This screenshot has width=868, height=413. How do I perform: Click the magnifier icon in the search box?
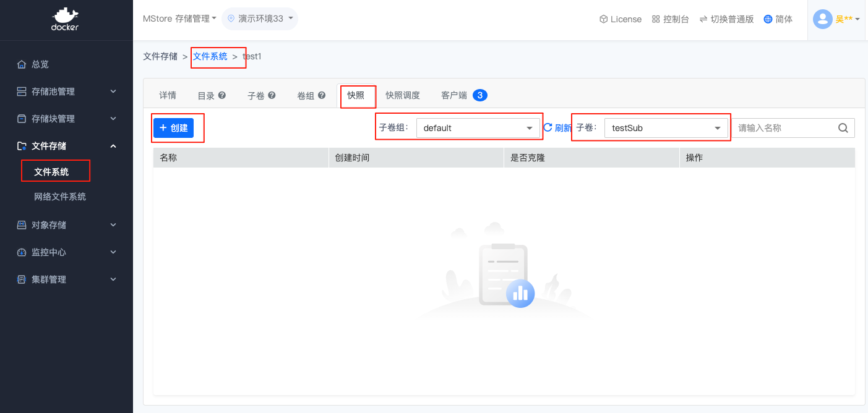(843, 127)
